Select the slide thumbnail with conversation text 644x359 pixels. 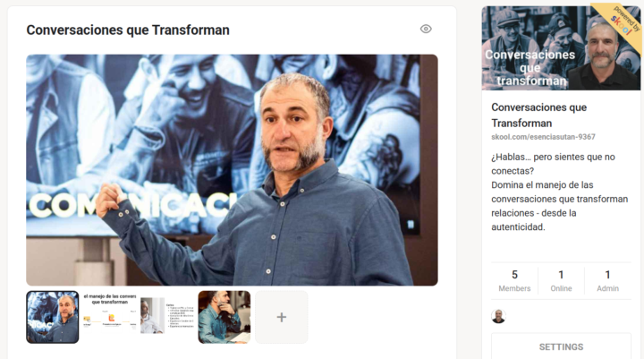click(x=110, y=317)
